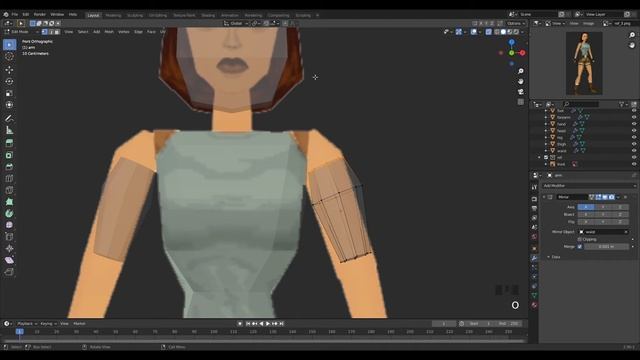Activate the Spin tool

point(9,213)
